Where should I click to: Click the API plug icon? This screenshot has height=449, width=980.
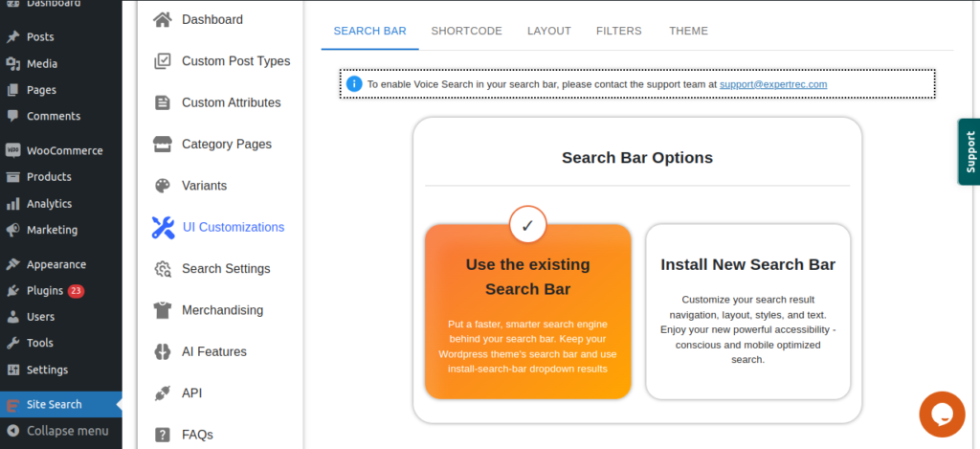(163, 393)
